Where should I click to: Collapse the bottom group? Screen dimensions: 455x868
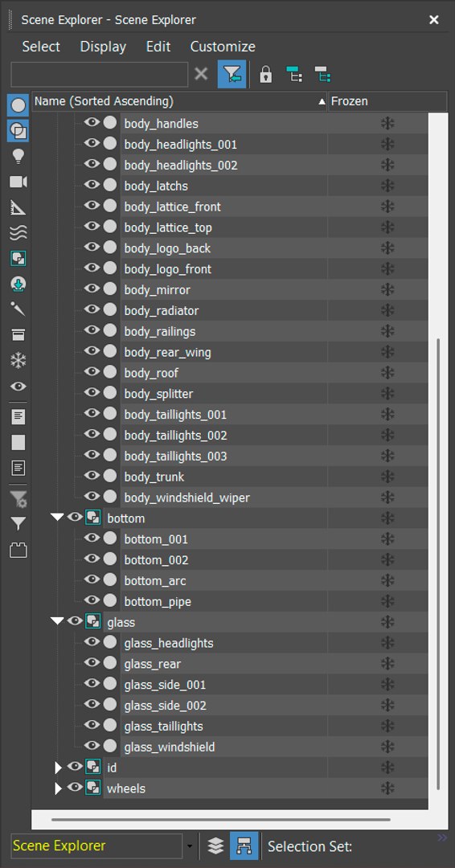(58, 518)
